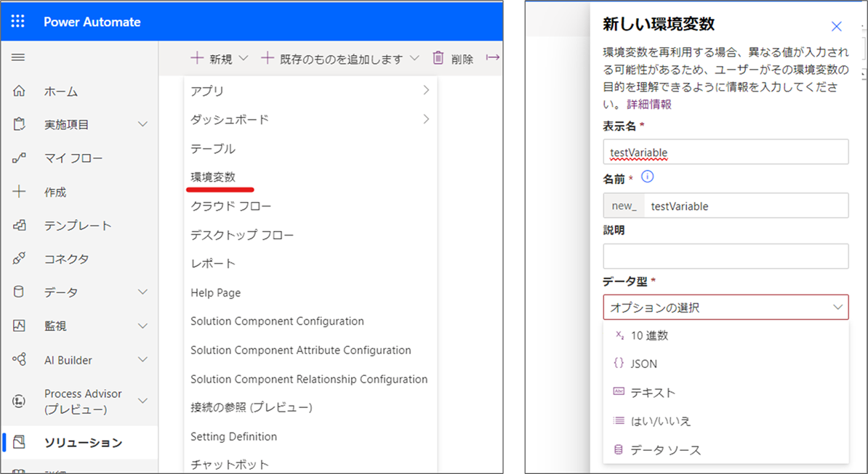This screenshot has height=474, width=868.
Task: Click the 名前 testVariable input field
Action: [746, 206]
